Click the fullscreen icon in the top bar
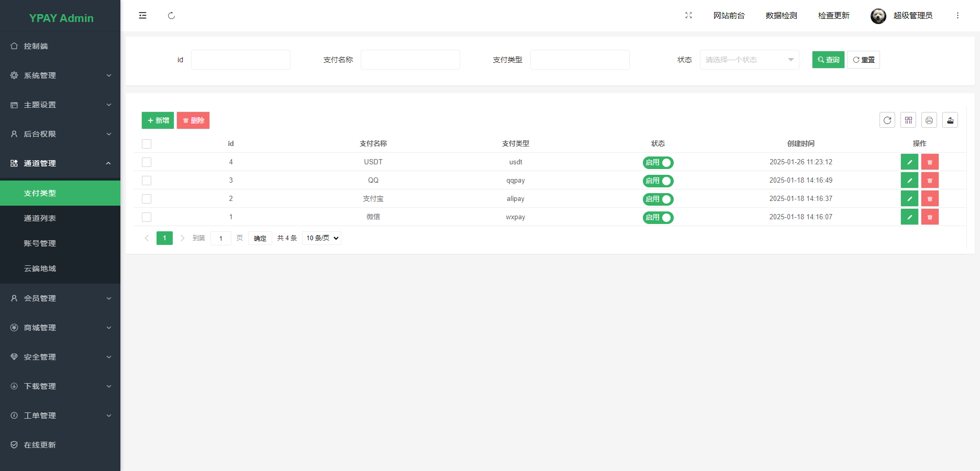The height and width of the screenshot is (471, 980). coord(688,15)
